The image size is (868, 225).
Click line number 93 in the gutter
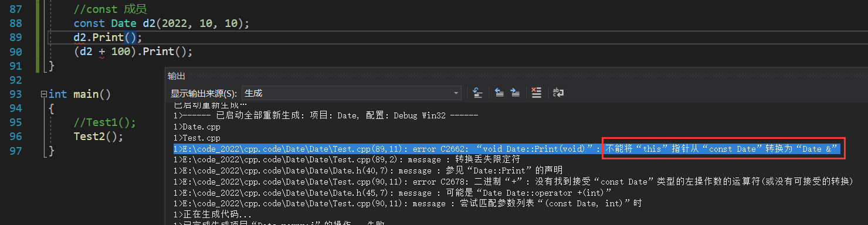[x=16, y=94]
